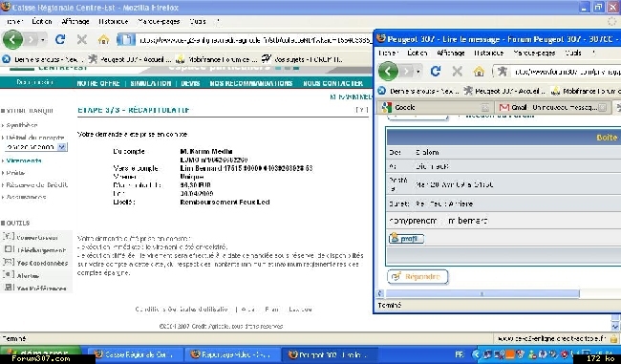Reload the forum page with the refresh icon
Screen dimensions: 621x364
point(436,71)
